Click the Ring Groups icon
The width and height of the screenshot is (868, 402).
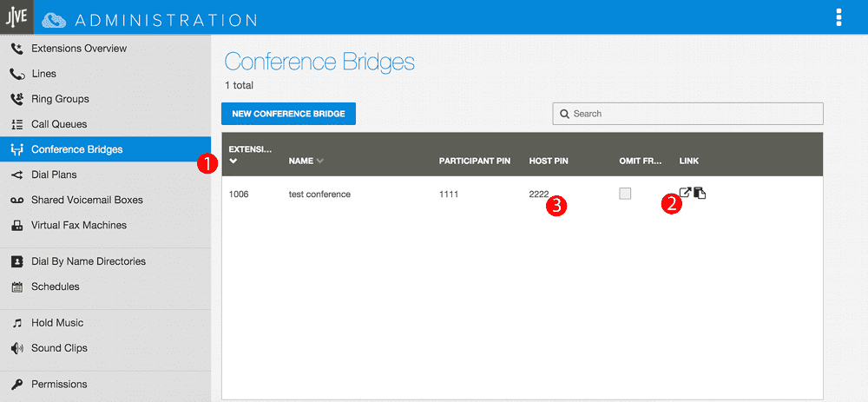(x=16, y=99)
